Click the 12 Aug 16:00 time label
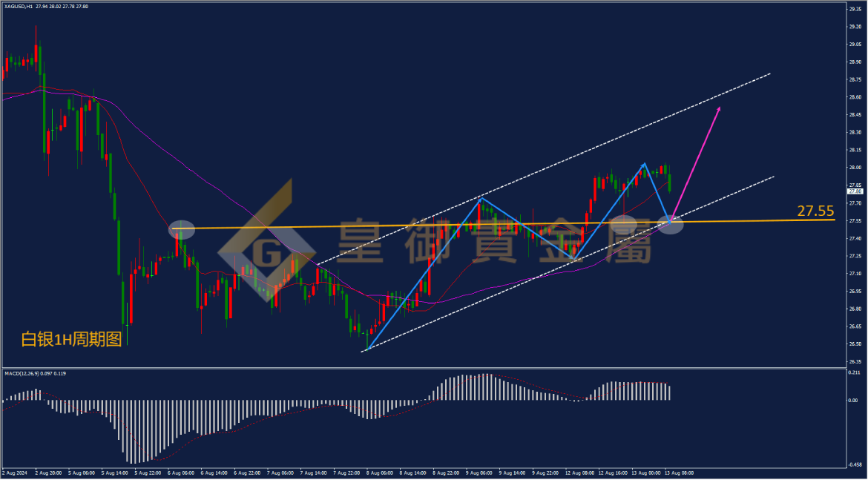 [x=614, y=473]
